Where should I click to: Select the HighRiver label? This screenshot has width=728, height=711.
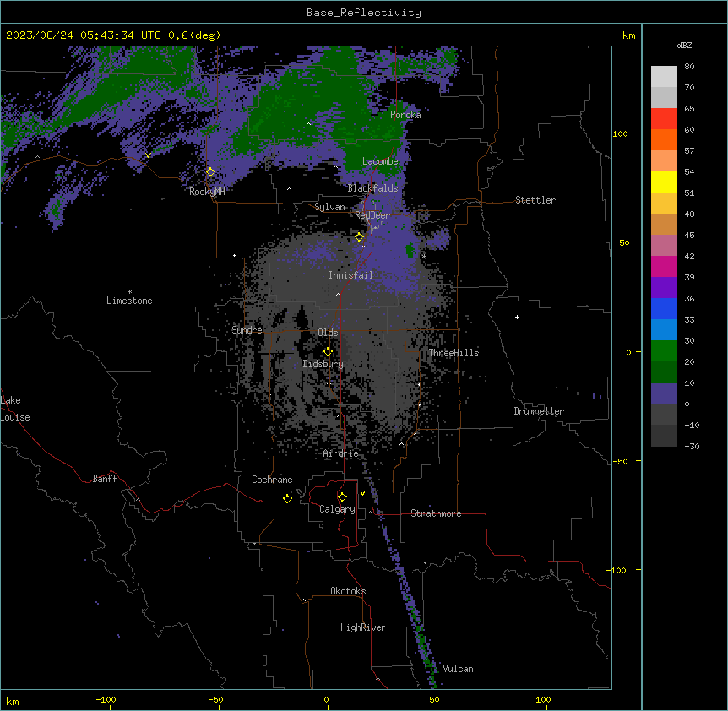pyautogui.click(x=363, y=627)
